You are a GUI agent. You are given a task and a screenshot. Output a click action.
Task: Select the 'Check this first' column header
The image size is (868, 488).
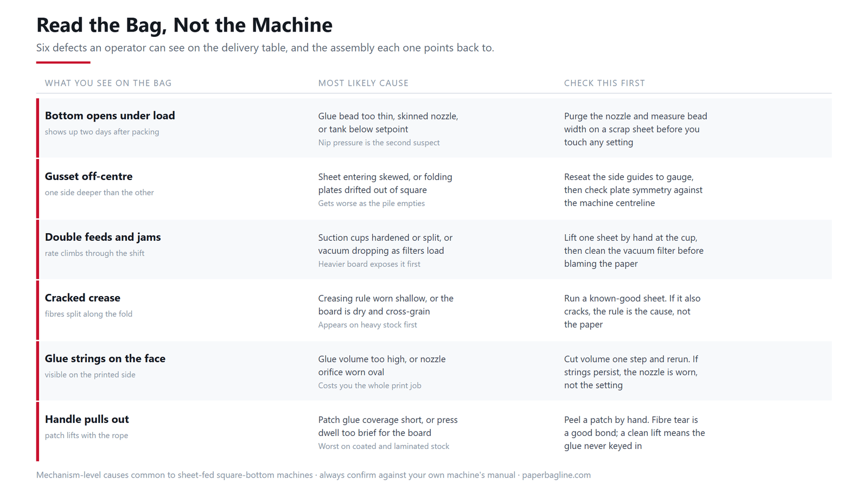point(604,83)
